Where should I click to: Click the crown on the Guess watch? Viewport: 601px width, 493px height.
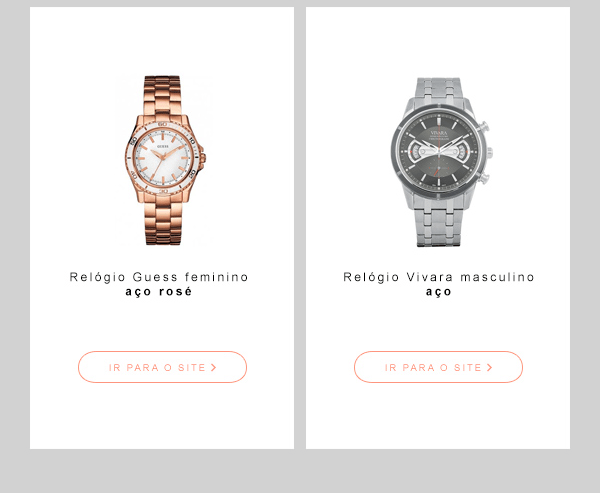203,158
